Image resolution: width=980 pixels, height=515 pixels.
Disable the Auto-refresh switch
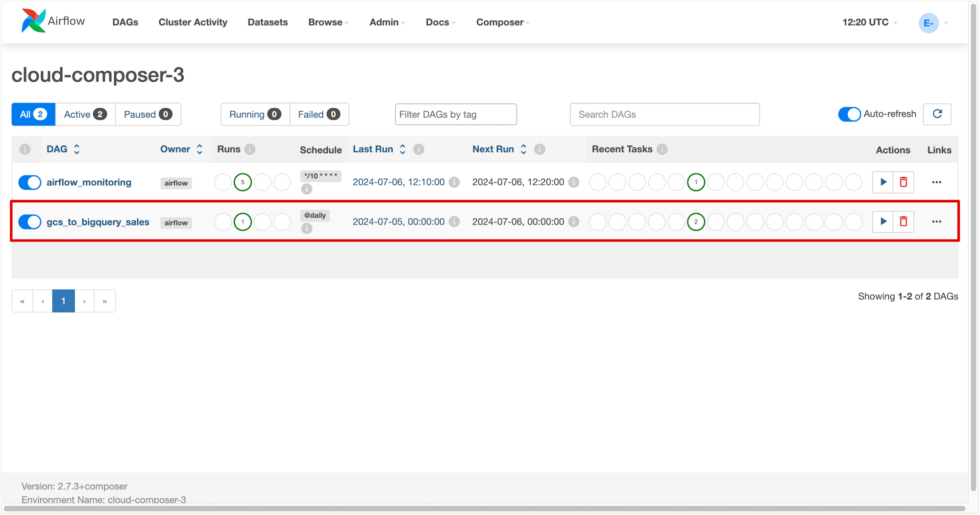(849, 114)
